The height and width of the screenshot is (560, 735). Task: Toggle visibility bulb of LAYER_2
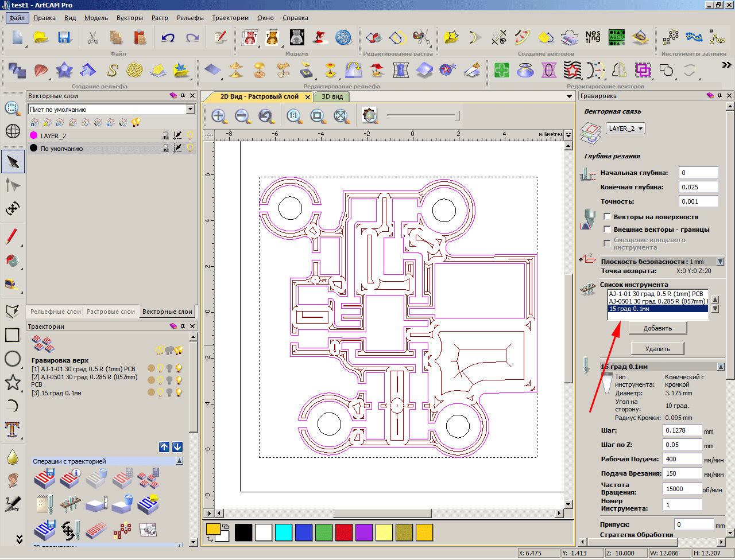click(190, 136)
